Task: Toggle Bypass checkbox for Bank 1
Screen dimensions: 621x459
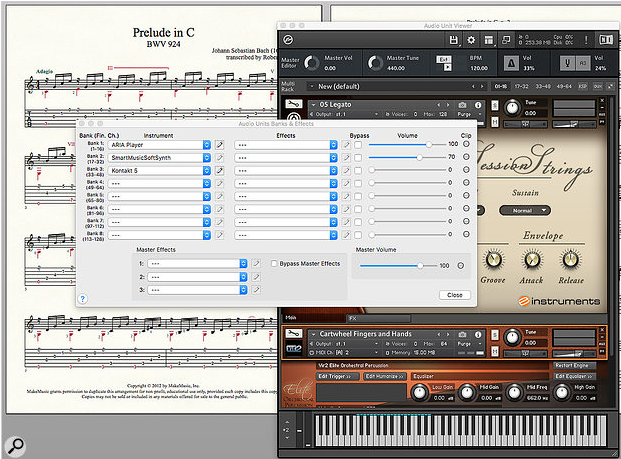Action: (358, 145)
